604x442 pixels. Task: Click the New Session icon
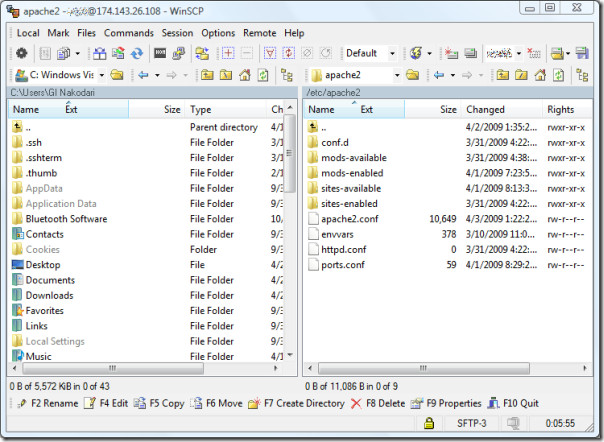pyautogui.click(x=451, y=53)
